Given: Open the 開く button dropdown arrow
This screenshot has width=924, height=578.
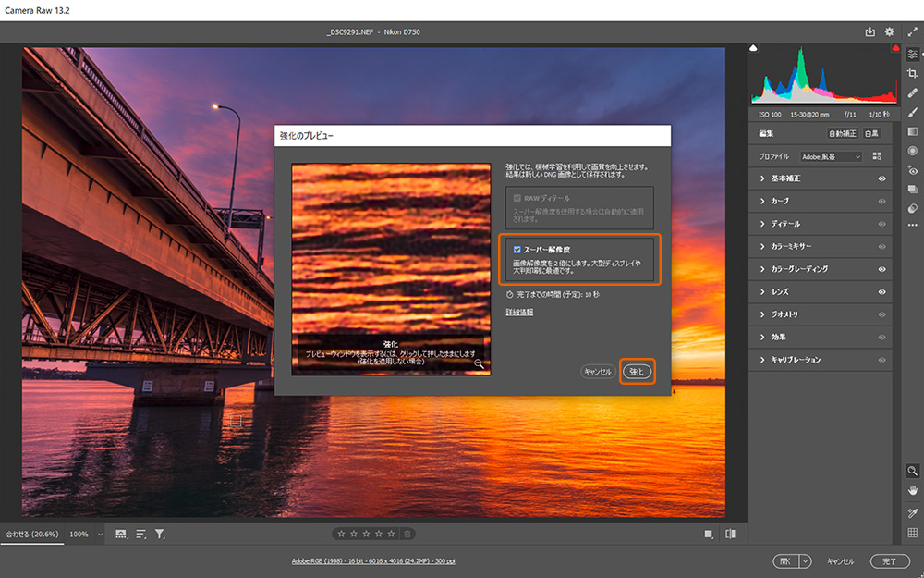Looking at the screenshot, I should coord(805,561).
